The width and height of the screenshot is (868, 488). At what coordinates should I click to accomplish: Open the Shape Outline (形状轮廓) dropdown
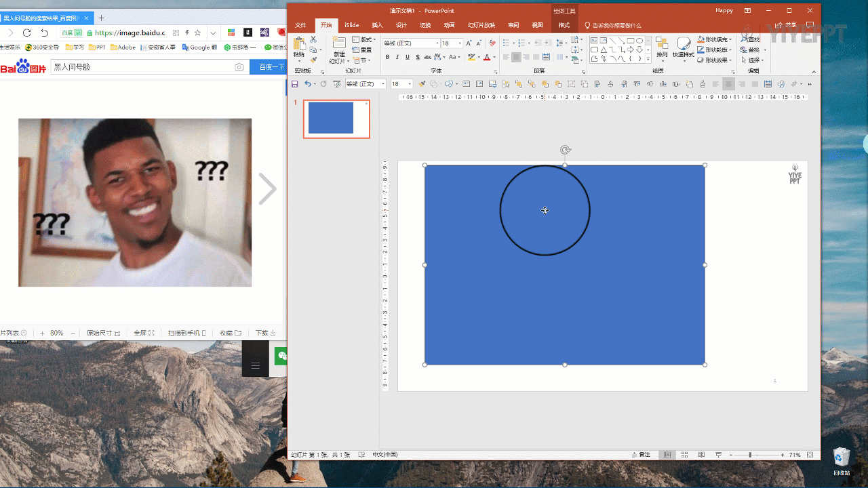730,50
